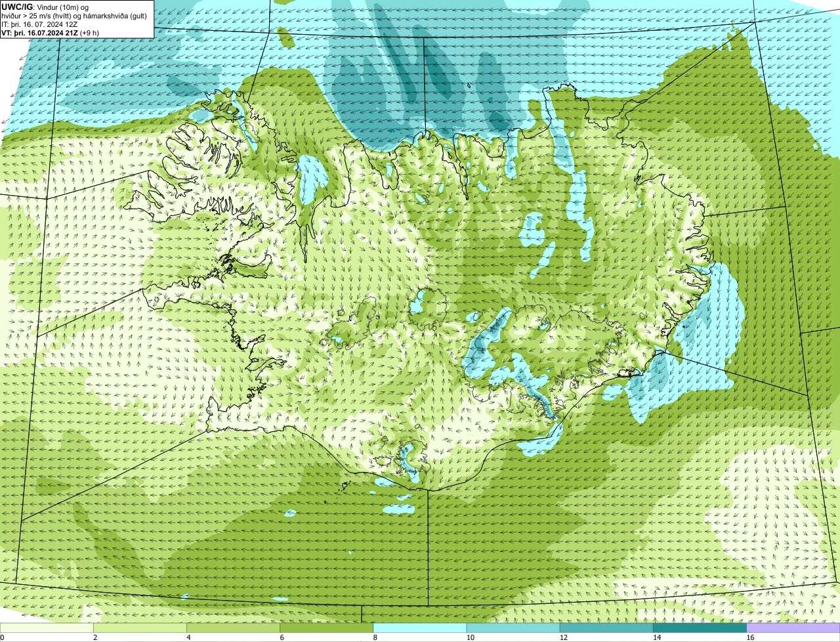This screenshot has width=840, height=642.
Task: Click the legend tick label '6'
Action: click(282, 637)
